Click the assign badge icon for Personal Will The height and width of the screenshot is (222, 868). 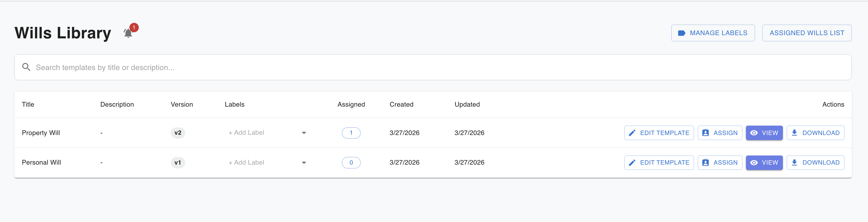[705, 163]
